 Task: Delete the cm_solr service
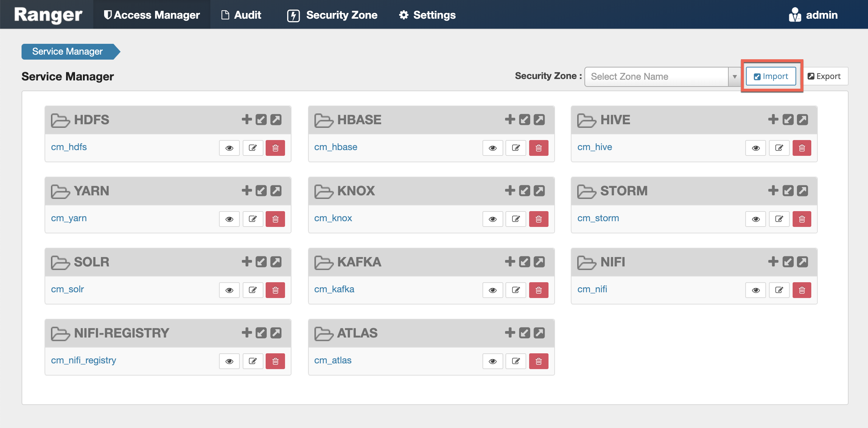275,290
